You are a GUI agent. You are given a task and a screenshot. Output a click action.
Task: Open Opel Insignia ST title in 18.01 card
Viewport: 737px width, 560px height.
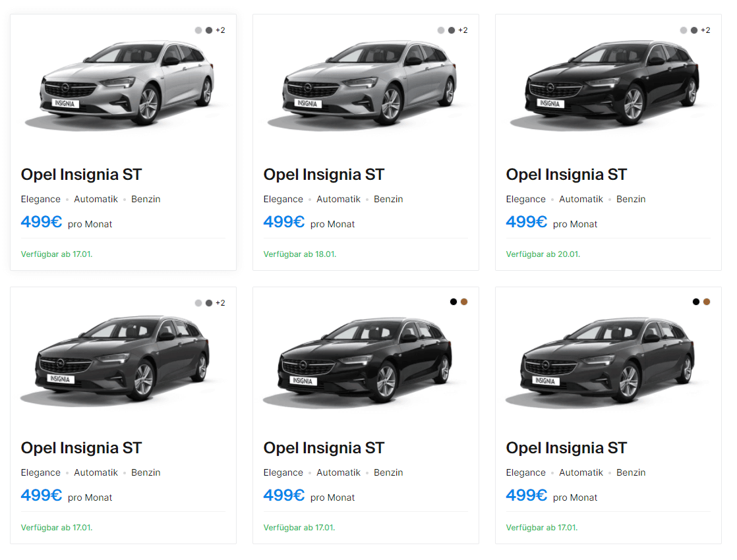(x=324, y=175)
